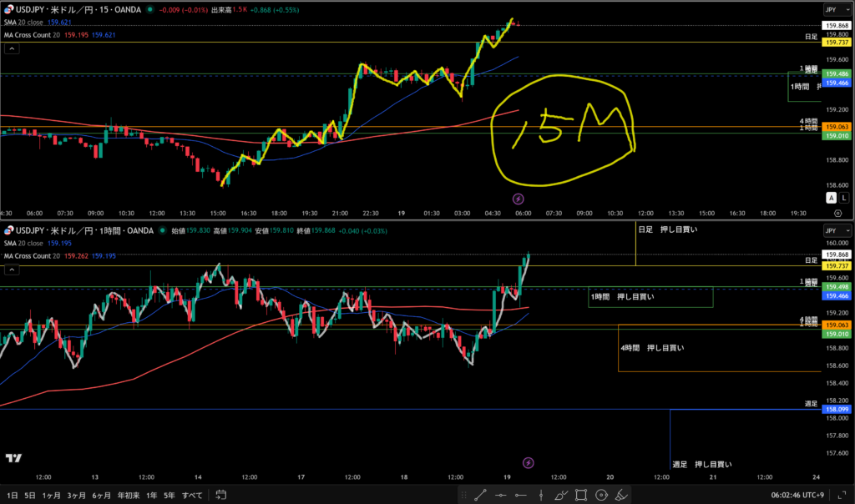Select the trend line drawing tool

(481, 495)
